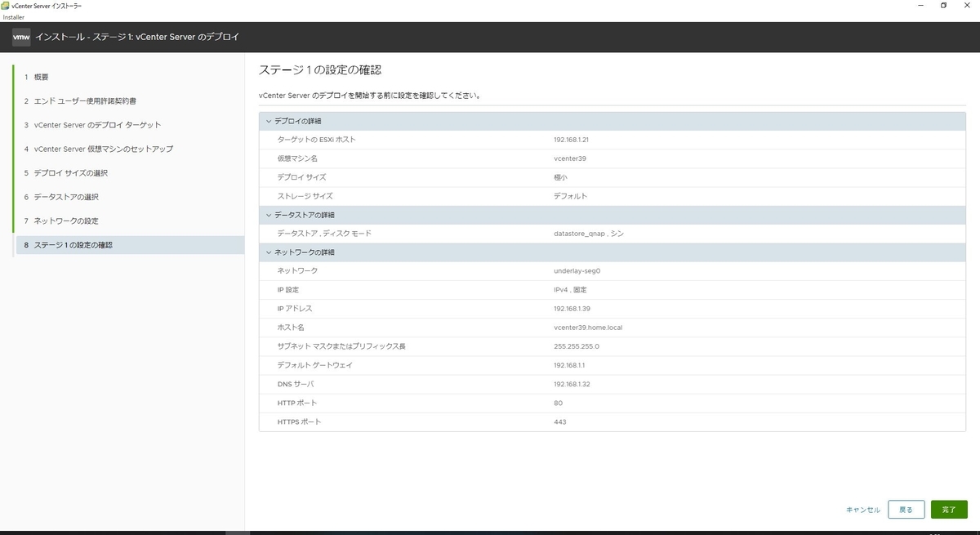Click the ESXi host value 192.168.1.21

[571, 140]
